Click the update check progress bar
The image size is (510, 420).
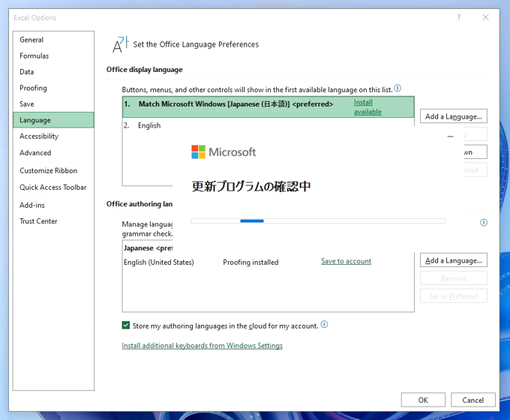(318, 221)
